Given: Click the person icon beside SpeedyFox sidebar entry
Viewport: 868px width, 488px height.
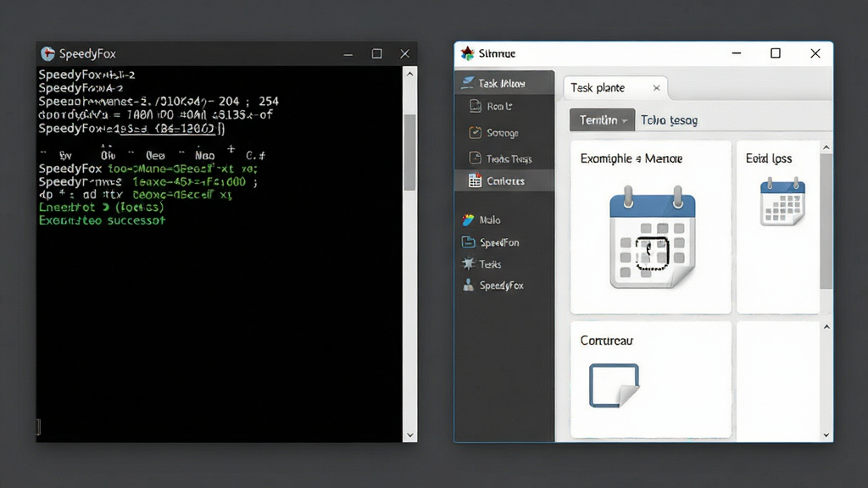Looking at the screenshot, I should click(468, 285).
